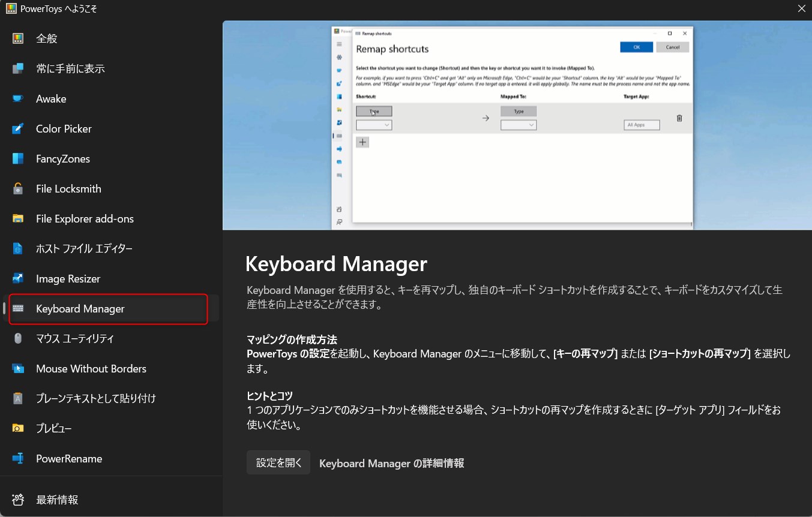Click the プレビュー (Peek) magnifier icon

(x=18, y=428)
